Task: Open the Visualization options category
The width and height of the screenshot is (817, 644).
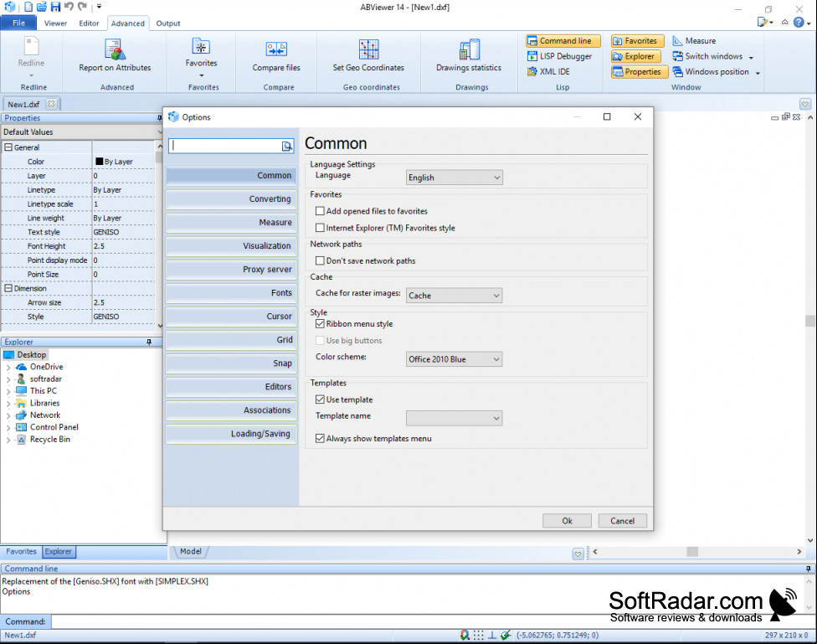Action: click(x=231, y=246)
